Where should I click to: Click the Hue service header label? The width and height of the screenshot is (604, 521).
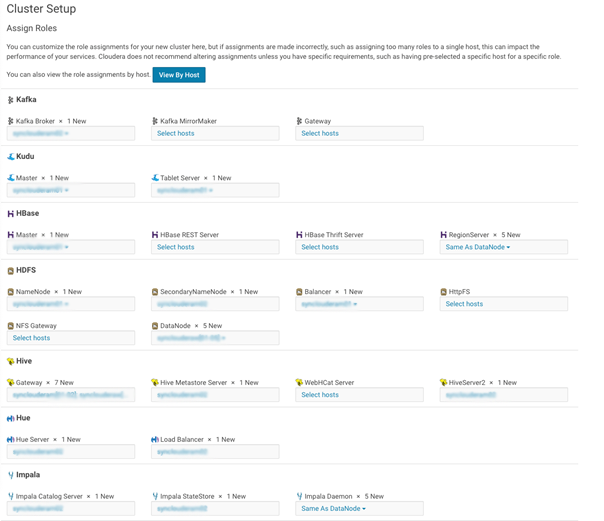coord(23,418)
